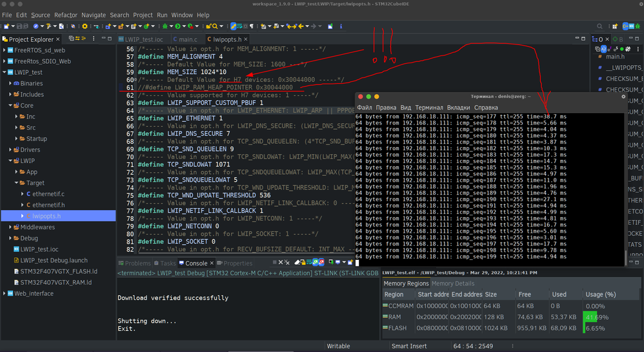The width and height of the screenshot is (644, 352).
Task: Select the Problems view tab
Action: click(134, 264)
